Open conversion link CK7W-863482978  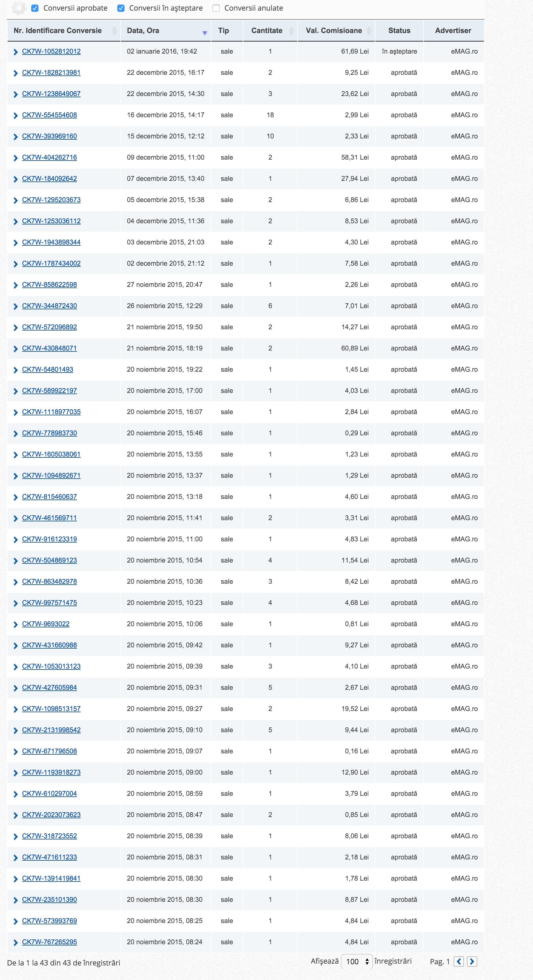pyautogui.click(x=49, y=581)
